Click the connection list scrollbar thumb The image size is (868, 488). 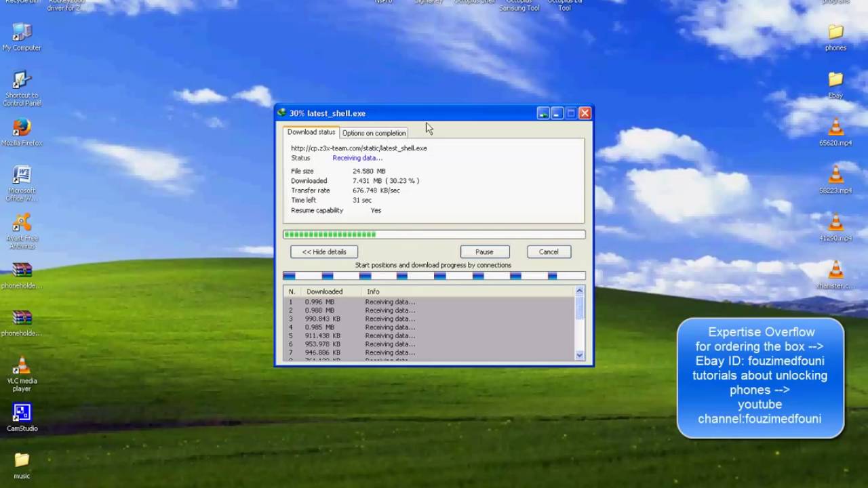(x=579, y=307)
